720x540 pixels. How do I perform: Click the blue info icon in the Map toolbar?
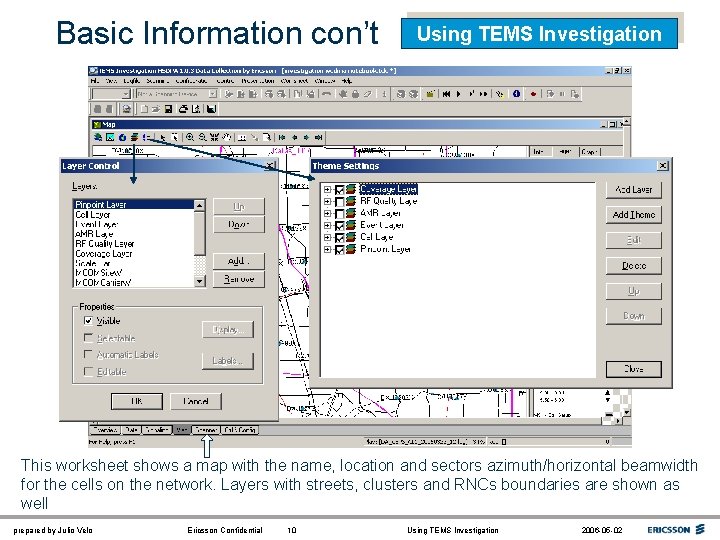[122, 137]
